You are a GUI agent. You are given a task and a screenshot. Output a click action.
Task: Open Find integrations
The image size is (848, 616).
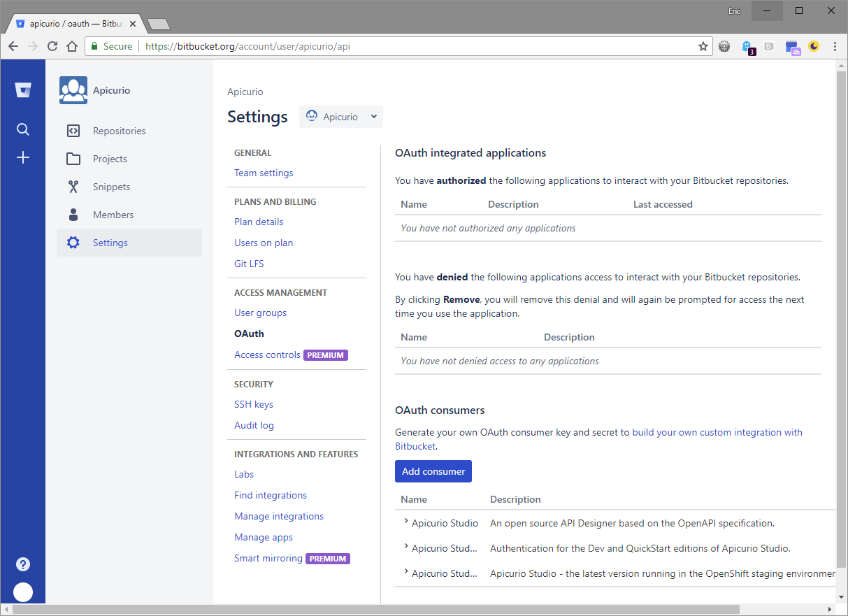click(271, 495)
